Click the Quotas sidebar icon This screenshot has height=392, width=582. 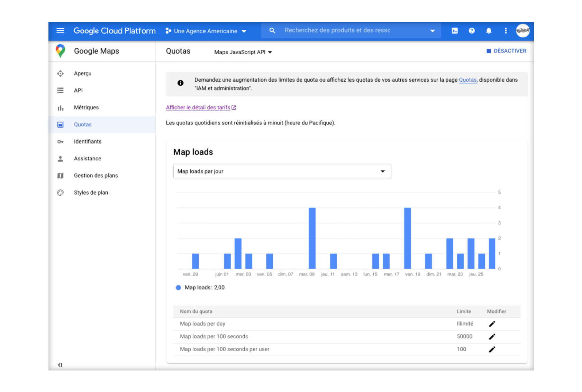[61, 124]
